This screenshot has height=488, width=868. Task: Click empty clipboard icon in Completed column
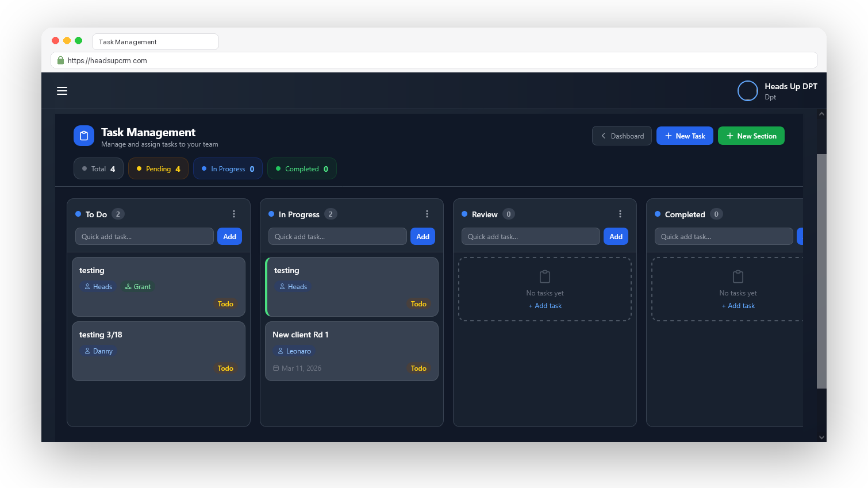tap(738, 277)
